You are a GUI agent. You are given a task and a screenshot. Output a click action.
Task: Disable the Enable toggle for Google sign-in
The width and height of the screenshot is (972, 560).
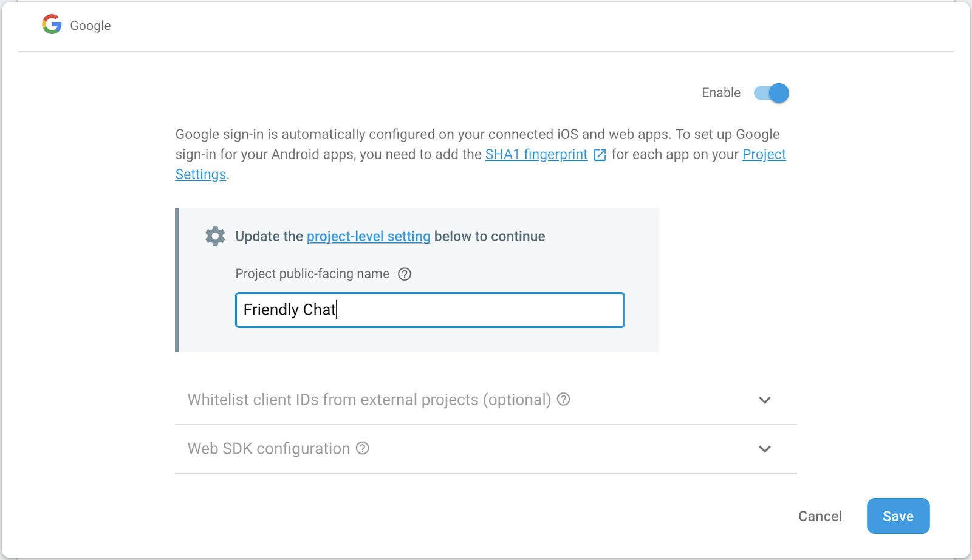(x=770, y=92)
